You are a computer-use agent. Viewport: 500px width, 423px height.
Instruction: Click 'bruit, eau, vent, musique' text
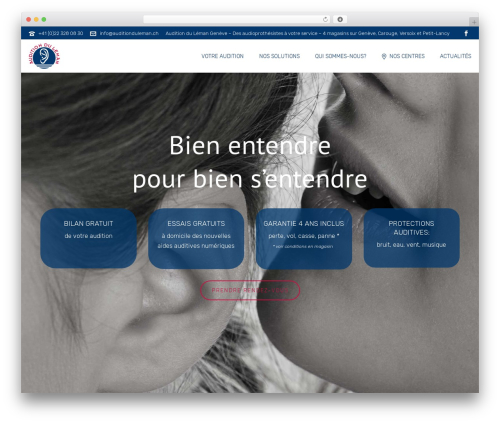(411, 245)
